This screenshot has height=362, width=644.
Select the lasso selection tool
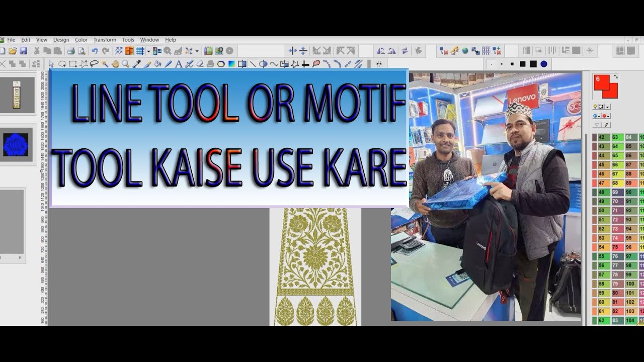(94, 64)
